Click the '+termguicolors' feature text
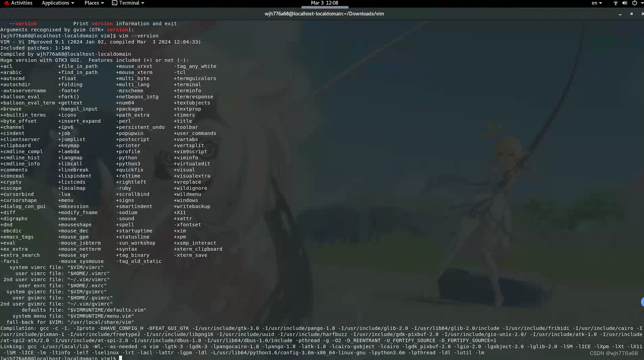 click(195, 78)
